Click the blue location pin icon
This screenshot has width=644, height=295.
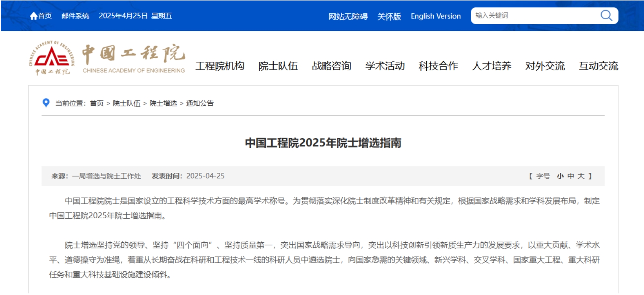[x=46, y=103]
